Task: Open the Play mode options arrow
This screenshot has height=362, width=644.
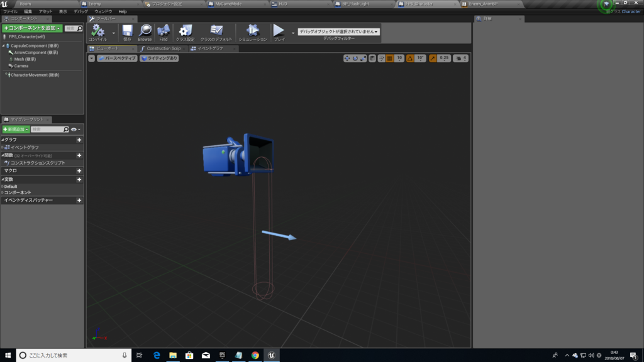Action: point(293,33)
